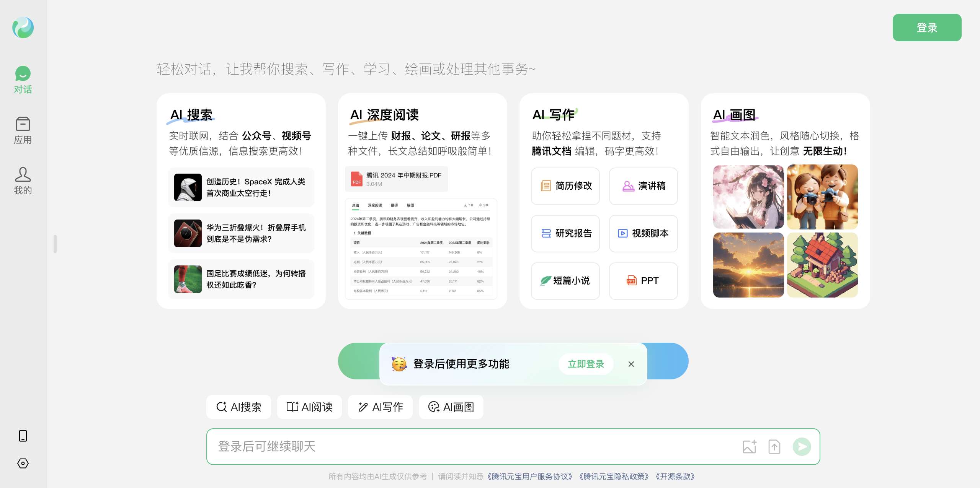Open the pixel-art cabin image thumbnail
The width and height of the screenshot is (980, 488).
(x=822, y=265)
